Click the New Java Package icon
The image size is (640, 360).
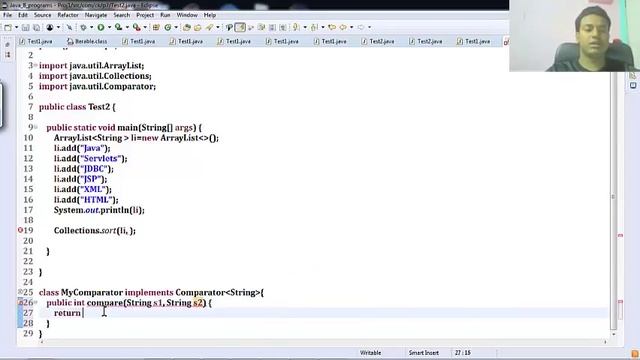[156, 27]
